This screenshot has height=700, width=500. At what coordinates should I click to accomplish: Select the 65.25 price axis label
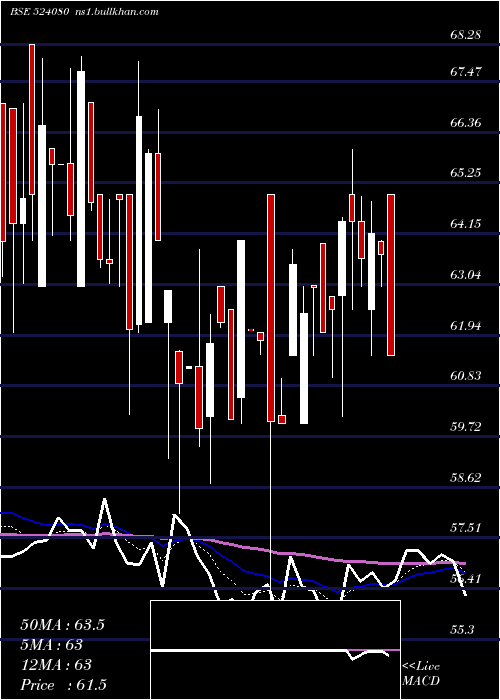pos(466,173)
